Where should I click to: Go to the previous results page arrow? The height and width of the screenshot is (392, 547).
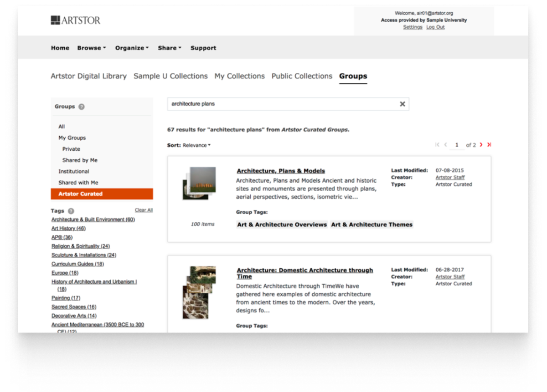coord(446,145)
